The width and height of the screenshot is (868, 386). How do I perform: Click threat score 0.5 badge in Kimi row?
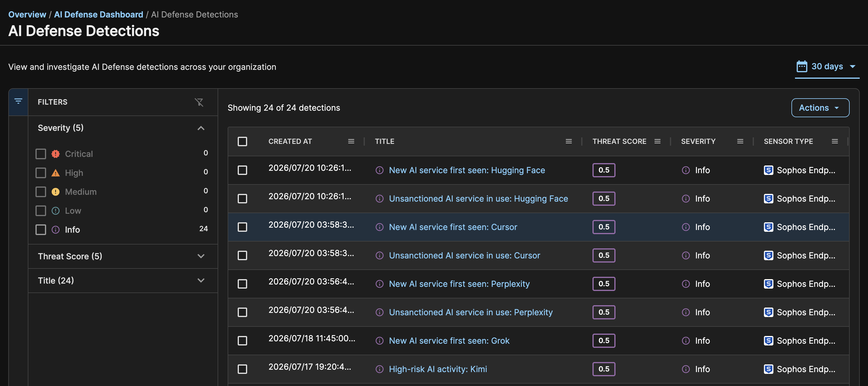point(603,369)
